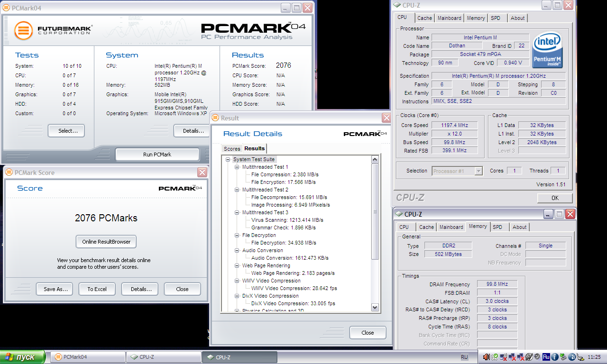
Task: Open Mainboard tab in lower CPU-Z window
Action: (451, 227)
